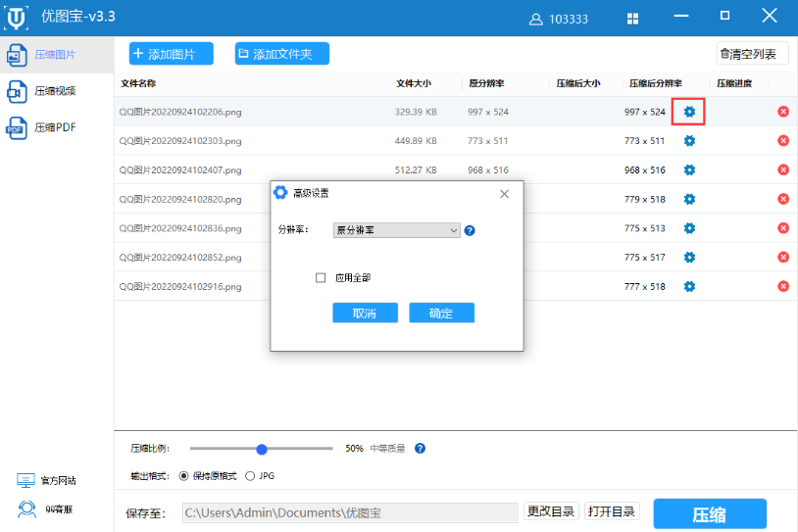Start compression with 压缩 button

[x=710, y=514]
